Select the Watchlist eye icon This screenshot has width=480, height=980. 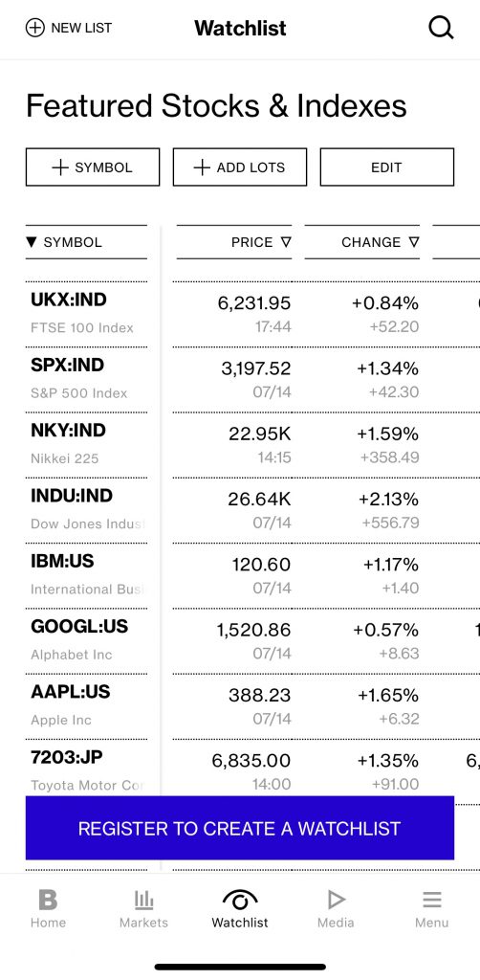point(240,900)
